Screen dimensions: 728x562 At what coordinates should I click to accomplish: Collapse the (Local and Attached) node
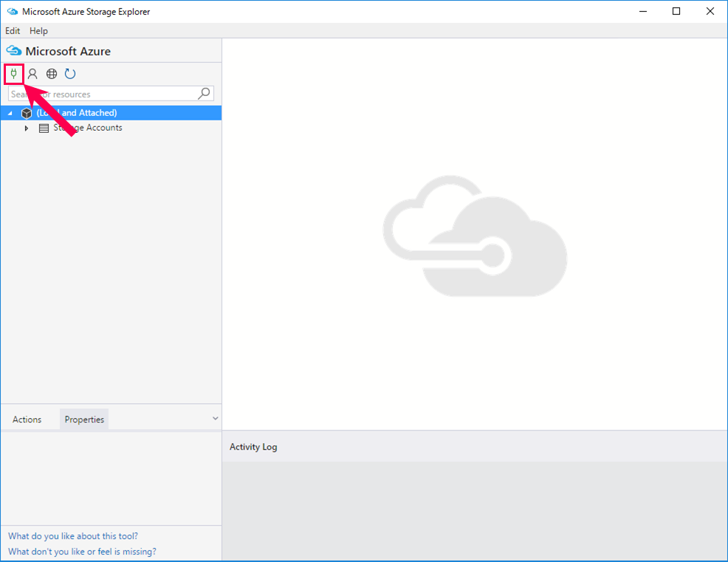pos(10,113)
